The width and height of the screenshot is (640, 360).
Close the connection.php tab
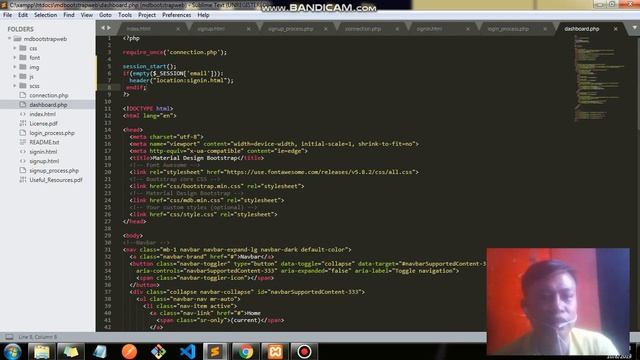397,29
